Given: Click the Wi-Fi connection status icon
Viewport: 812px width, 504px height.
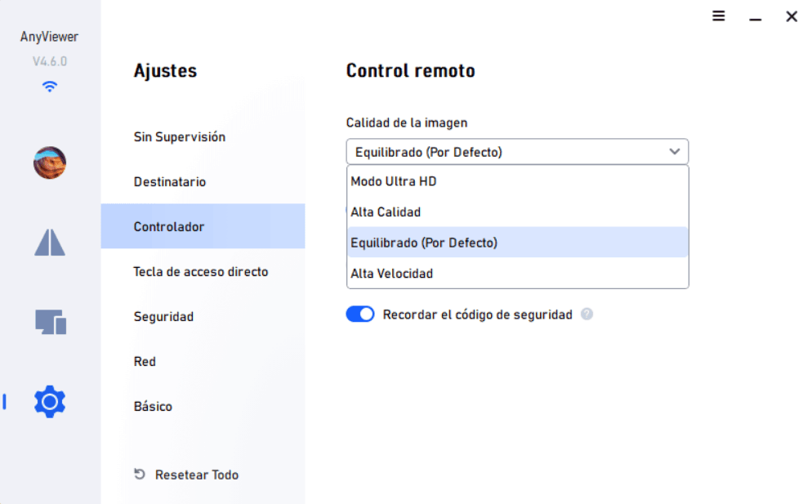Looking at the screenshot, I should [x=50, y=87].
